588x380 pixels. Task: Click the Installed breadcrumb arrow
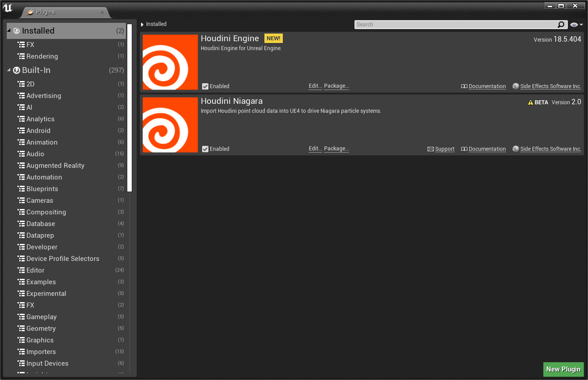tap(143, 25)
